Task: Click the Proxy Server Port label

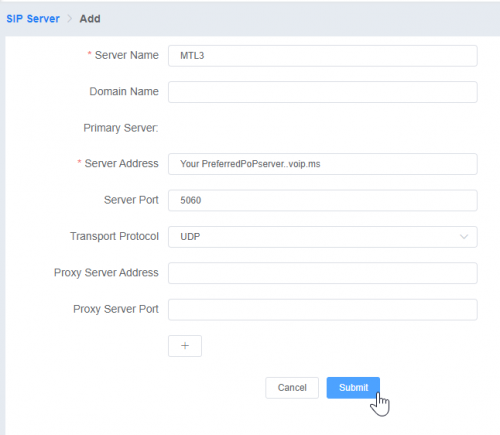Action: [x=116, y=309]
